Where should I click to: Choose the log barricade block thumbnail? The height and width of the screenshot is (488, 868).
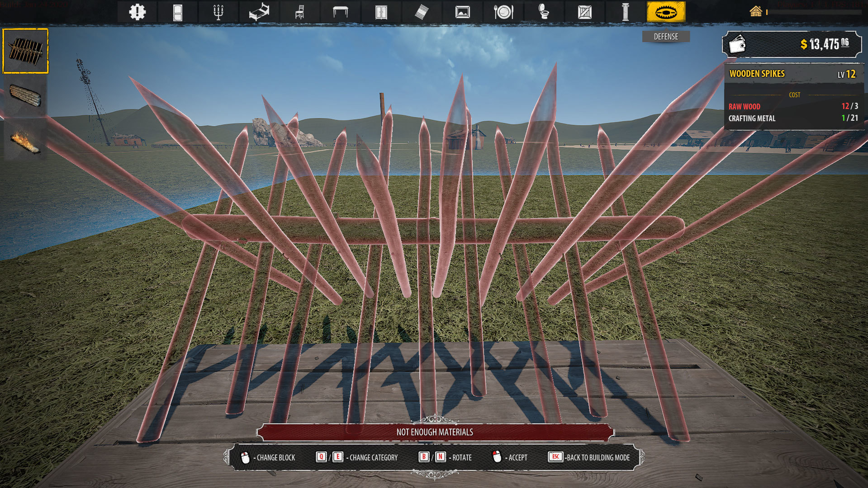[x=25, y=95]
